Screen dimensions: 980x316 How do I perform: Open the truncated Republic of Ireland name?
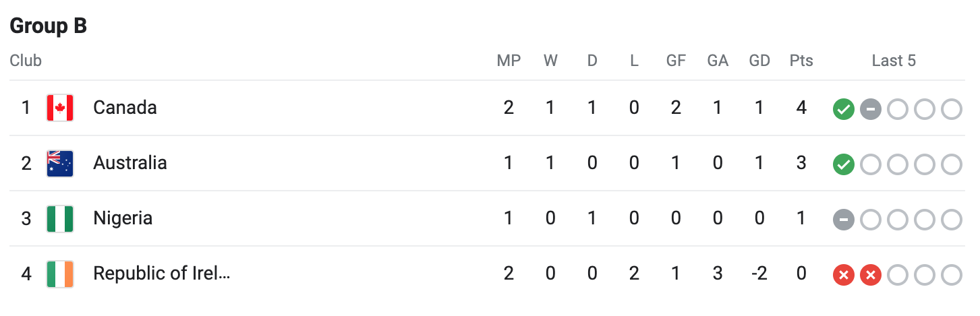pyautogui.click(x=162, y=274)
